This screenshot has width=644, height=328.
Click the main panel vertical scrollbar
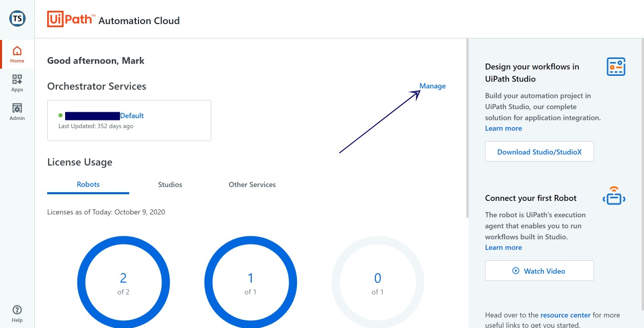(x=467, y=128)
